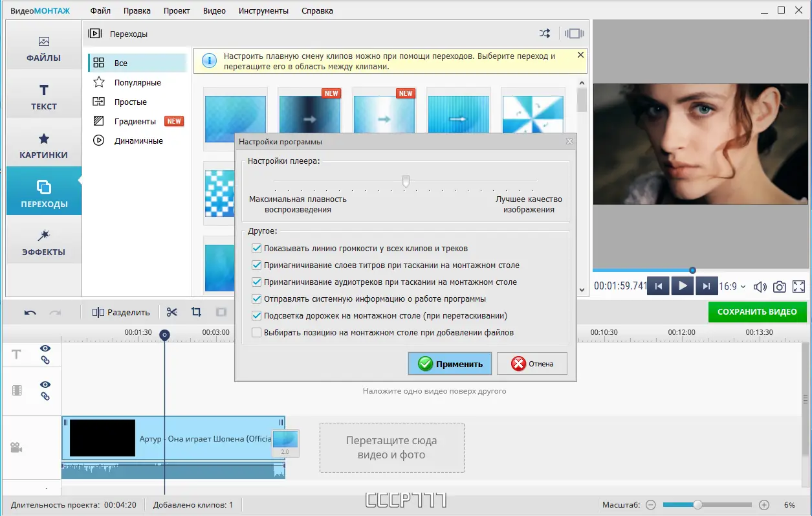
Task: Select the Все transitions category
Action: tap(137, 63)
